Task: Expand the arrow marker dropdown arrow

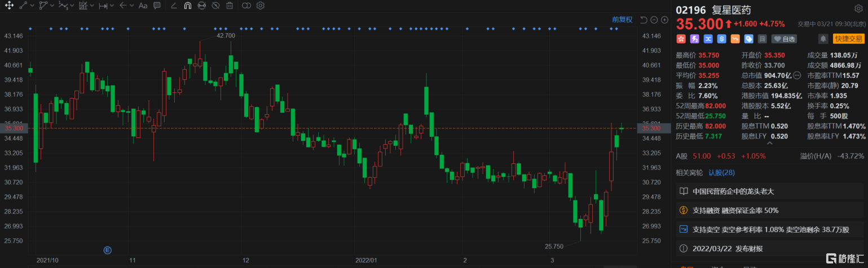Action: [132, 6]
